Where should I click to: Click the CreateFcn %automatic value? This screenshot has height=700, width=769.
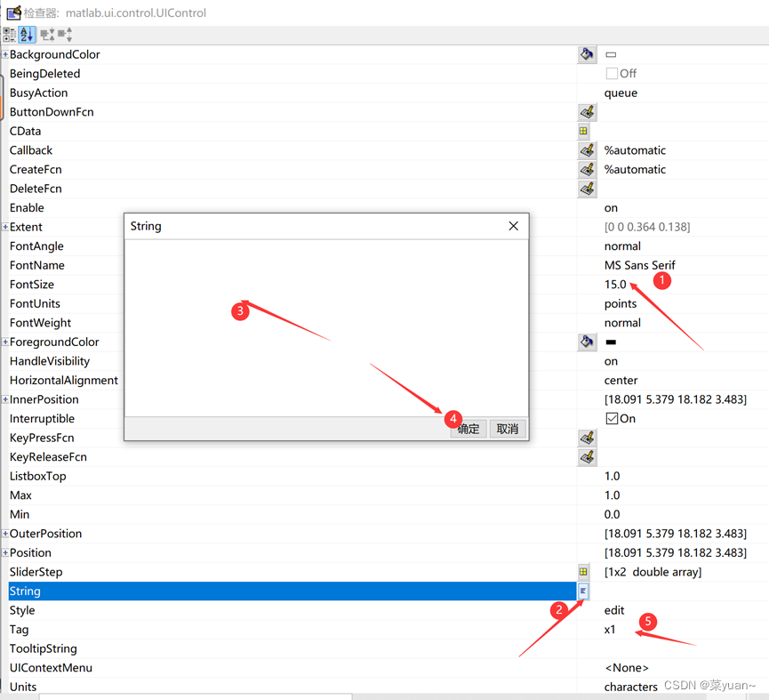coord(635,169)
